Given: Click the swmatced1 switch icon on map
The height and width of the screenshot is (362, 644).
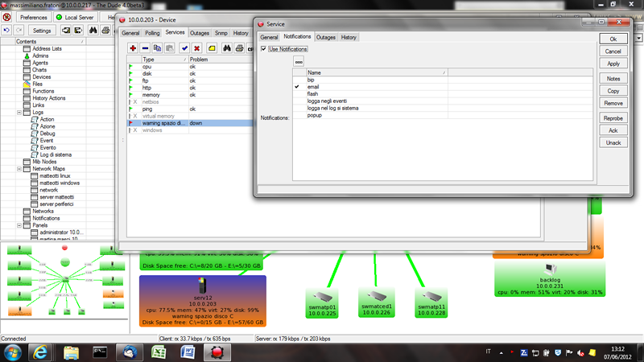Looking at the screenshot, I should (377, 296).
